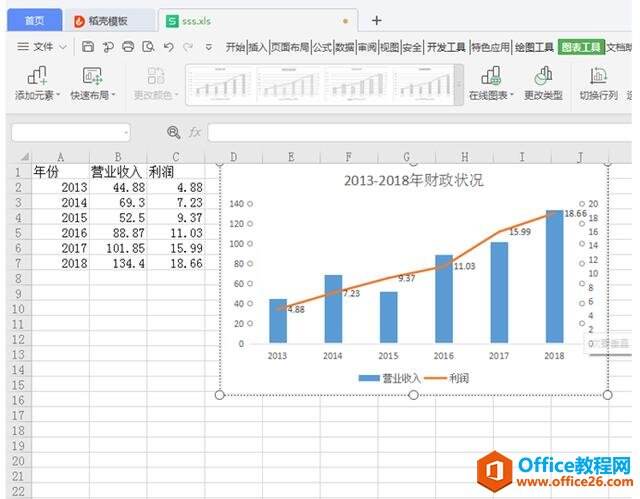Image resolution: width=640 pixels, height=499 pixels.
Task: Select cell B7 with value 134.4
Action: coord(118,264)
